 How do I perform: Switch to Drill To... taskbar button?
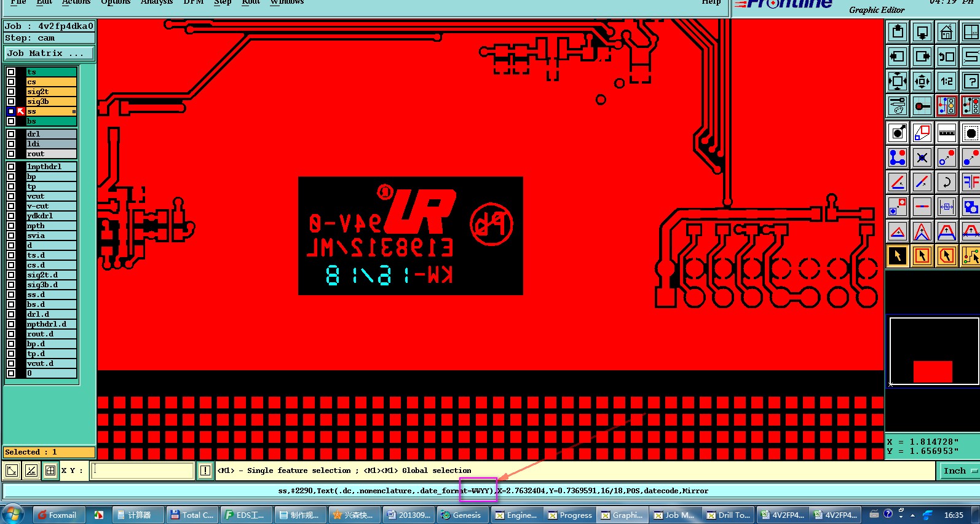click(x=729, y=515)
